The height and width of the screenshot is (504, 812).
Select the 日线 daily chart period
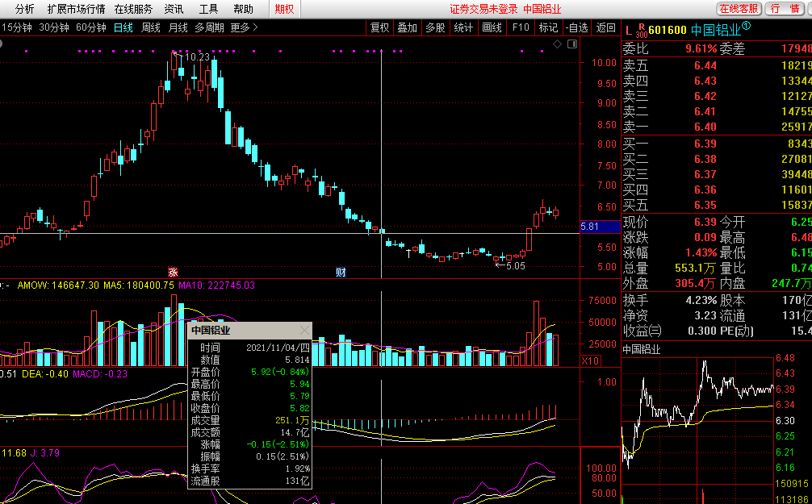(123, 27)
